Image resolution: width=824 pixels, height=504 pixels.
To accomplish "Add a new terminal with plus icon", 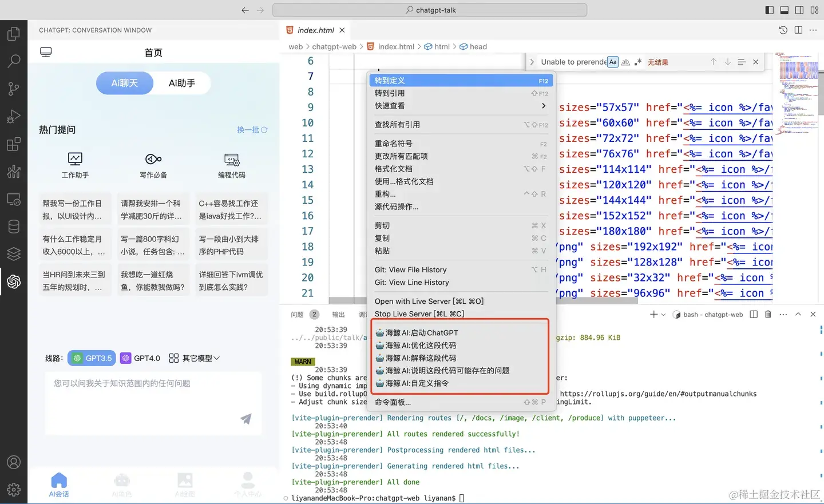I will (x=653, y=314).
